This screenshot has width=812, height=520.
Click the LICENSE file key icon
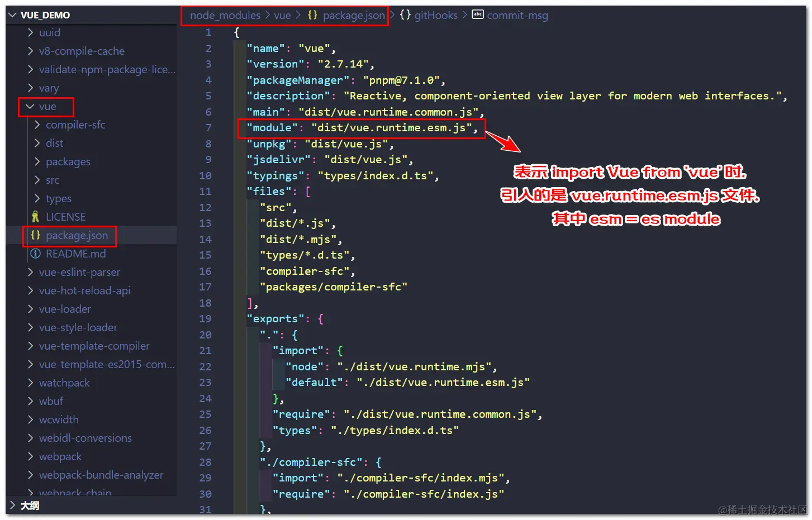35,217
